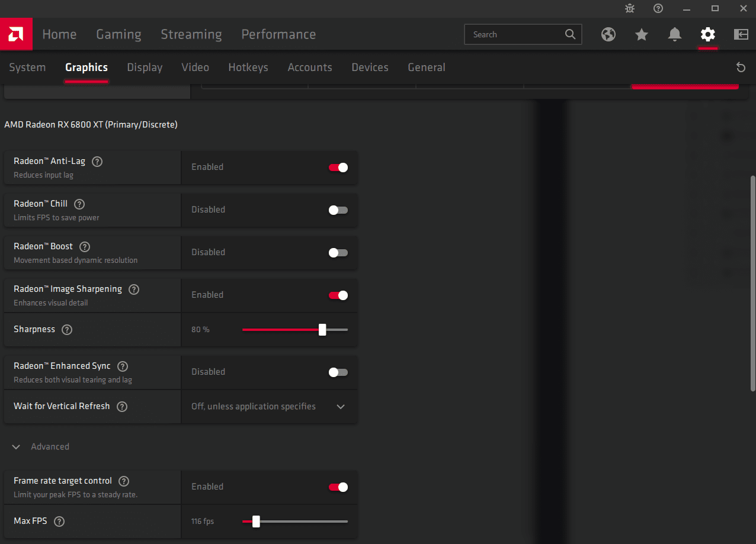Click the 80 % sharpness value
The height and width of the screenshot is (544, 756).
click(200, 330)
